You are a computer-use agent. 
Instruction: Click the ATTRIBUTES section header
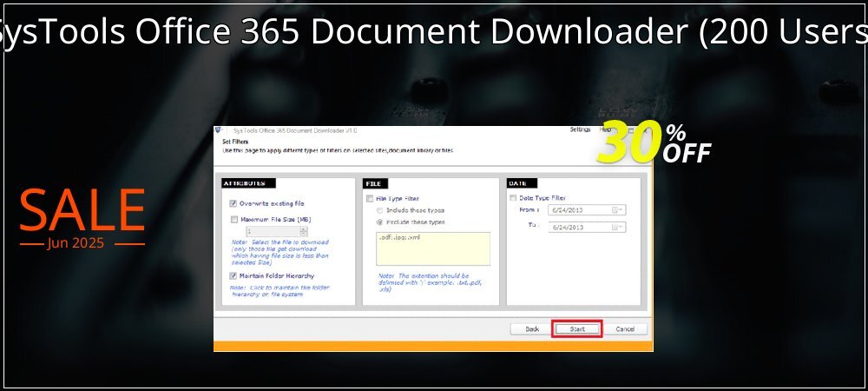click(248, 183)
